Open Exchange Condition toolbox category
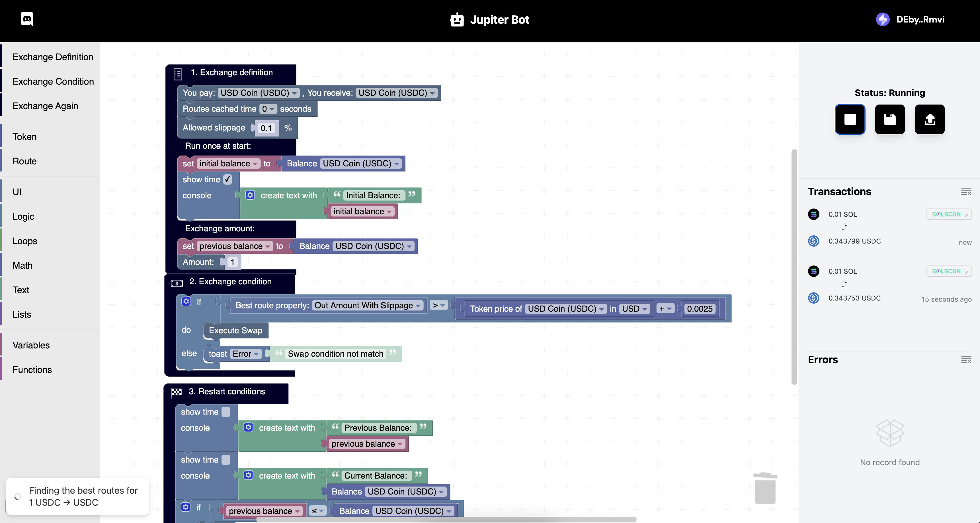This screenshot has width=980, height=523. click(x=53, y=81)
